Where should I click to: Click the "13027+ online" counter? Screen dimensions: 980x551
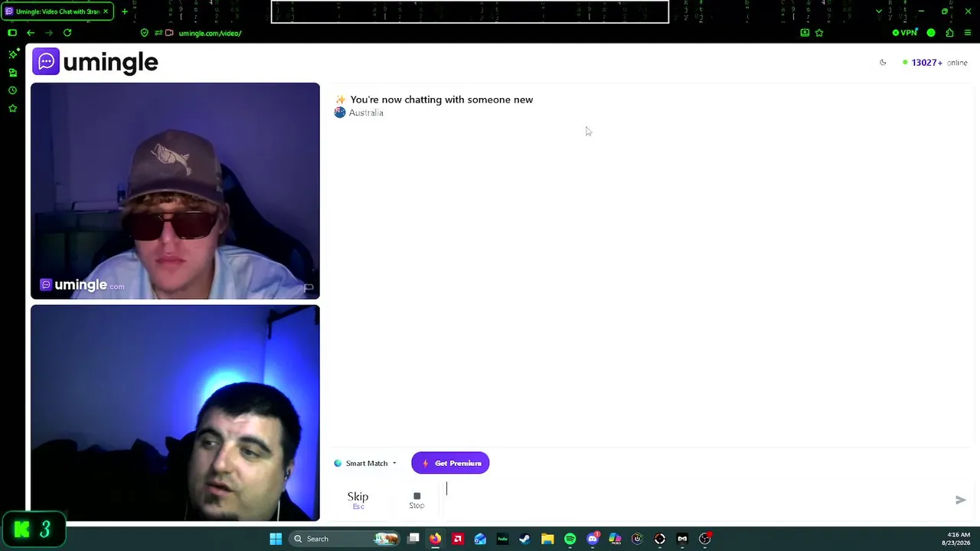[x=935, y=63]
